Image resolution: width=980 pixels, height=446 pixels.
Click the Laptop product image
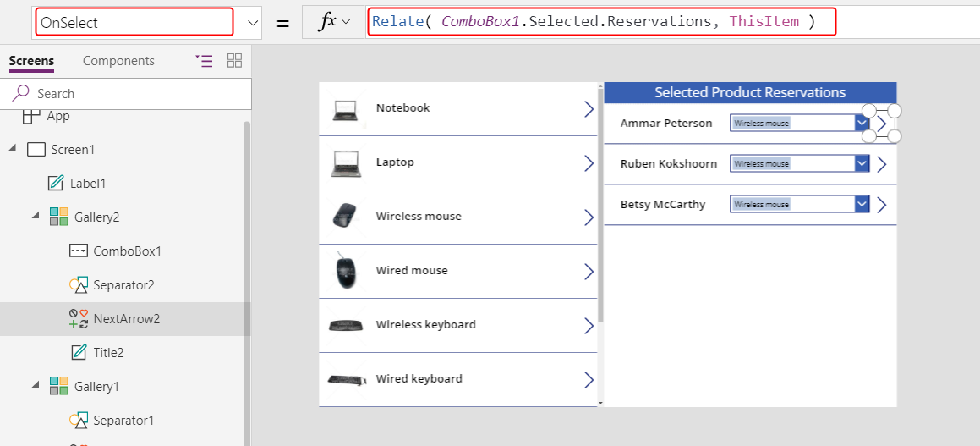346,164
